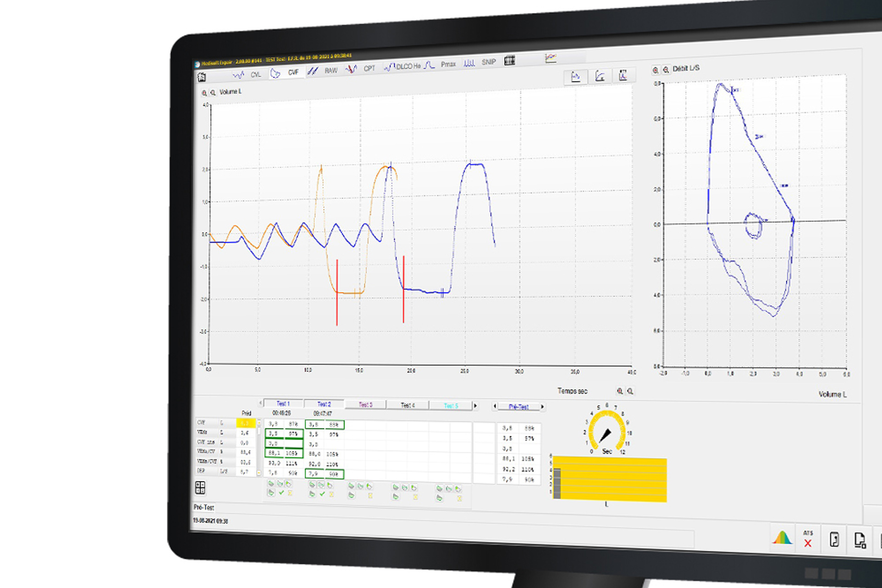Image resolution: width=882 pixels, height=588 pixels.
Task: Click the 19-08-2021 09:38 status date
Action: (210, 521)
